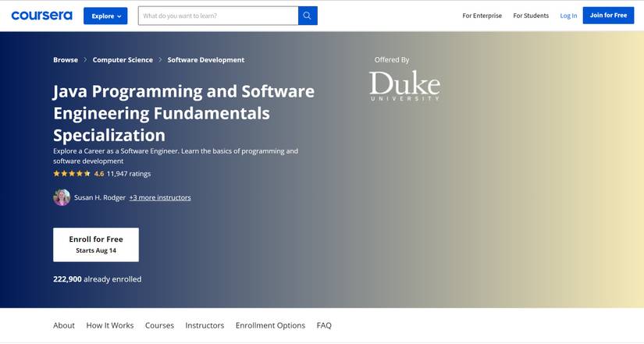Click the 'Offered By' label
This screenshot has height=344, width=644.
click(392, 60)
